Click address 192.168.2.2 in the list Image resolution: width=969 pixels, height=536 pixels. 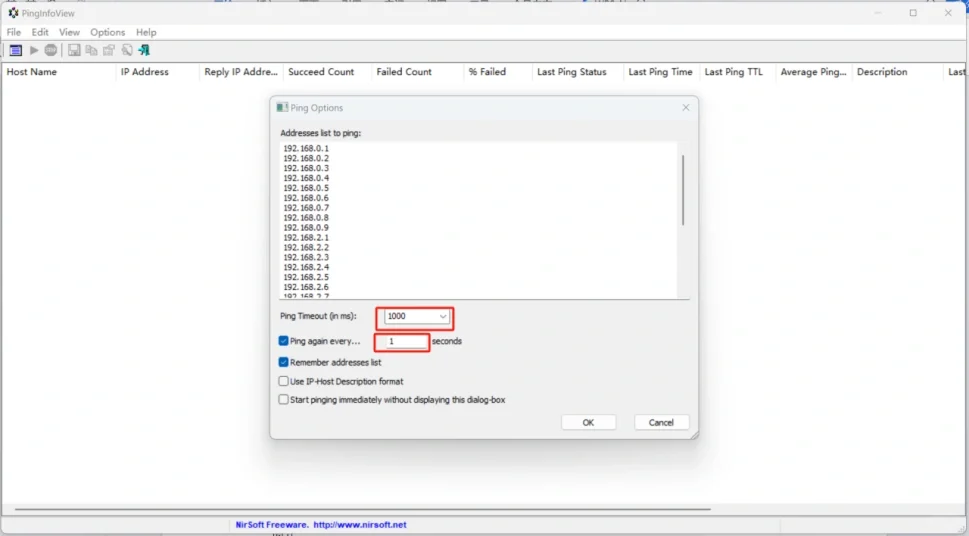pyautogui.click(x=306, y=247)
